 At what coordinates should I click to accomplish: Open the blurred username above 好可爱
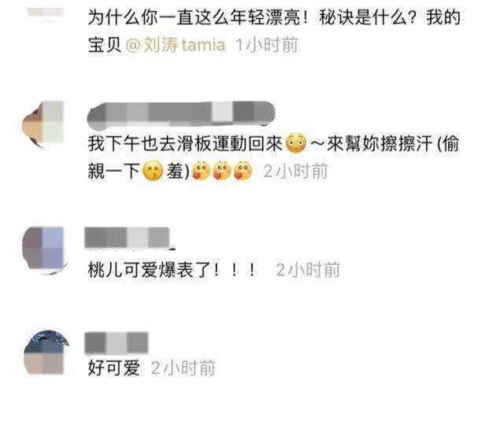117,343
